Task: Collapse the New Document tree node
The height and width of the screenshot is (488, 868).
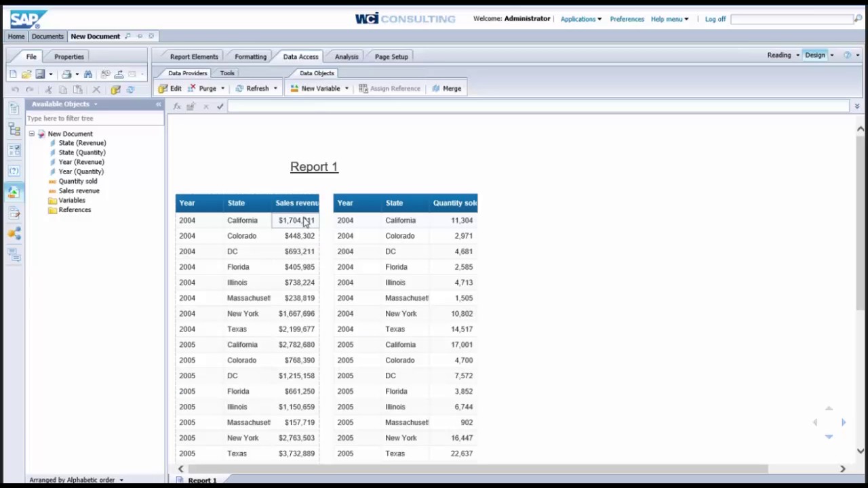Action: 31,134
